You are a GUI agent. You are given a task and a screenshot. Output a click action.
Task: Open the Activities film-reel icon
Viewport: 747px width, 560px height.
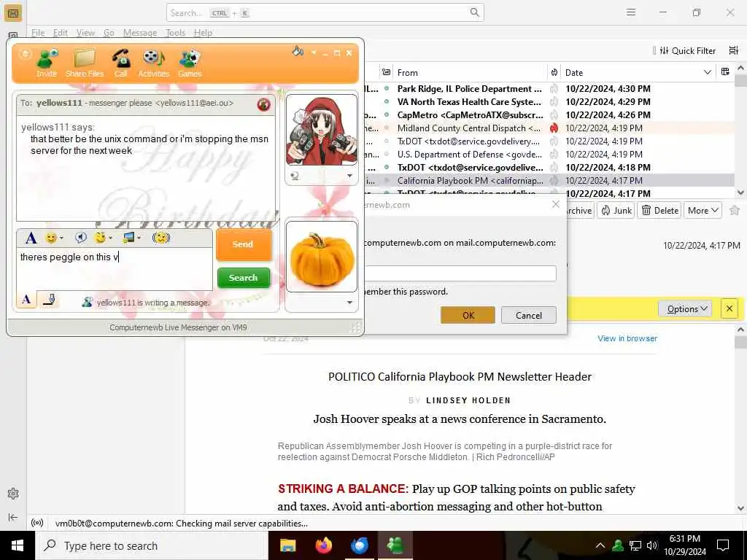coord(153,63)
